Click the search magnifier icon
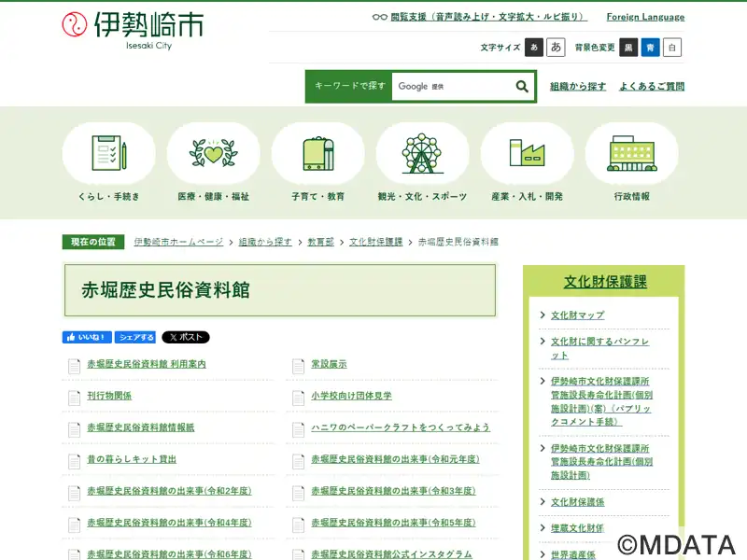 click(x=522, y=87)
